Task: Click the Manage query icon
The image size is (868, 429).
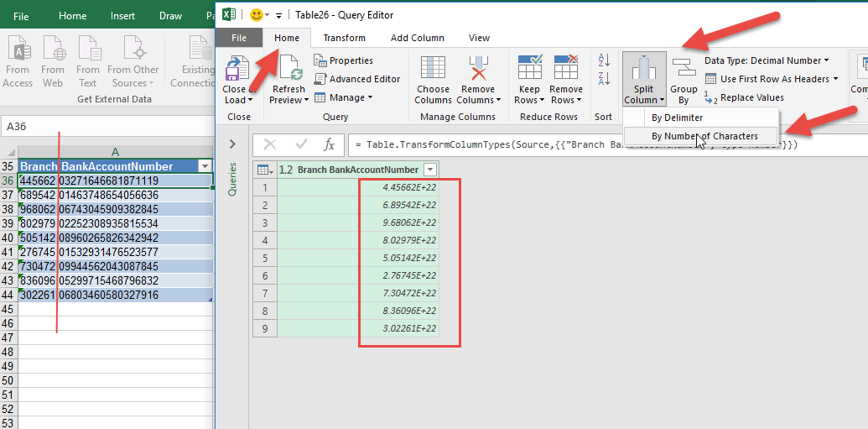Action: pos(320,97)
